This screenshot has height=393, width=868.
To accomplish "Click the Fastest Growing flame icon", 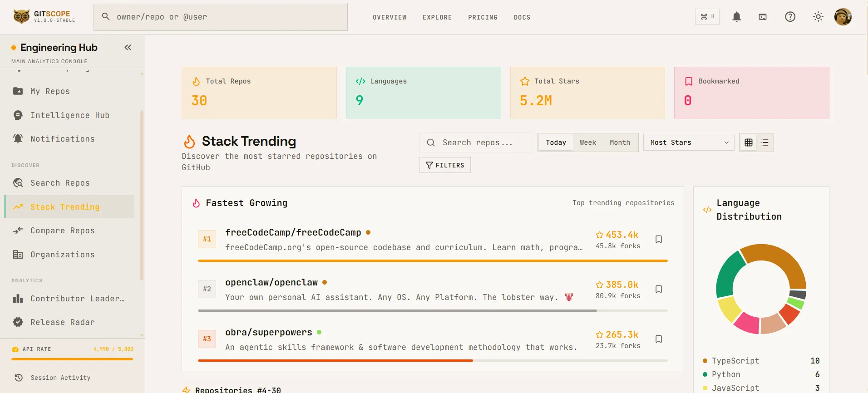I will tap(196, 203).
